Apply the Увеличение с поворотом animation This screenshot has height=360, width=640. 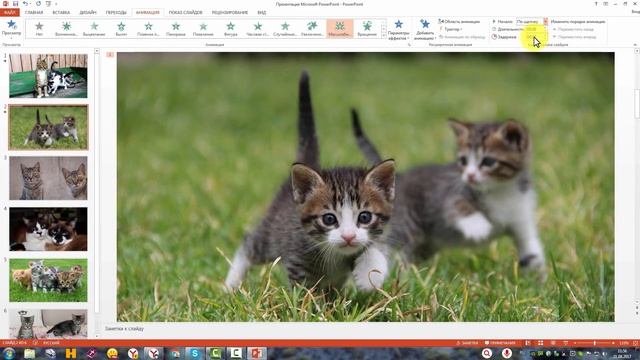point(313,29)
